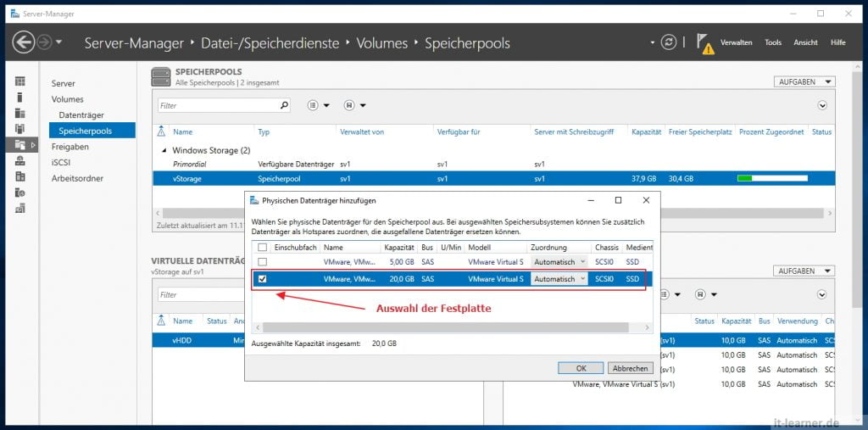Open Datenträger in the navigation list
The image size is (868, 430).
click(81, 115)
